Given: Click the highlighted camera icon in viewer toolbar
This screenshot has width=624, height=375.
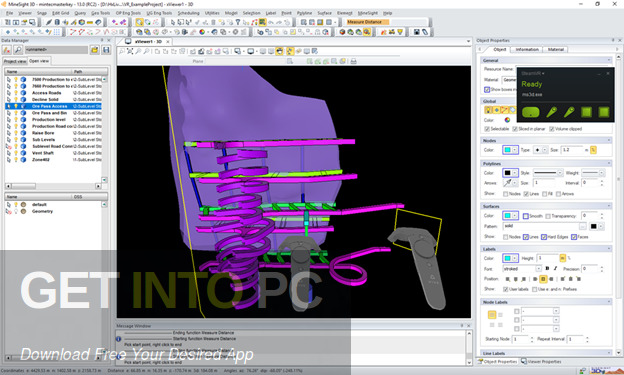Looking at the screenshot, I should pyautogui.click(x=280, y=51).
